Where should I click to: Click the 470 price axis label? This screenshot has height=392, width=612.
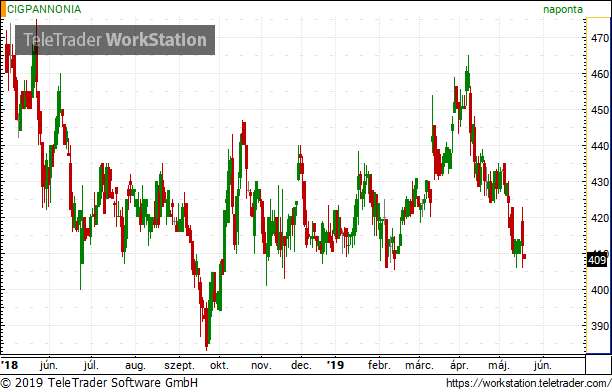coord(600,38)
